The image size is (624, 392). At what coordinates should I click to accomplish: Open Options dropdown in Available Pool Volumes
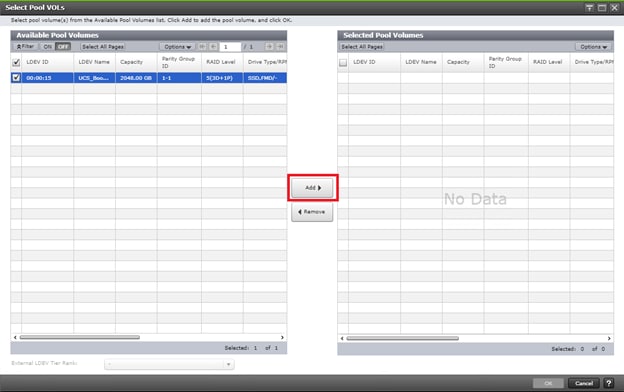point(177,47)
